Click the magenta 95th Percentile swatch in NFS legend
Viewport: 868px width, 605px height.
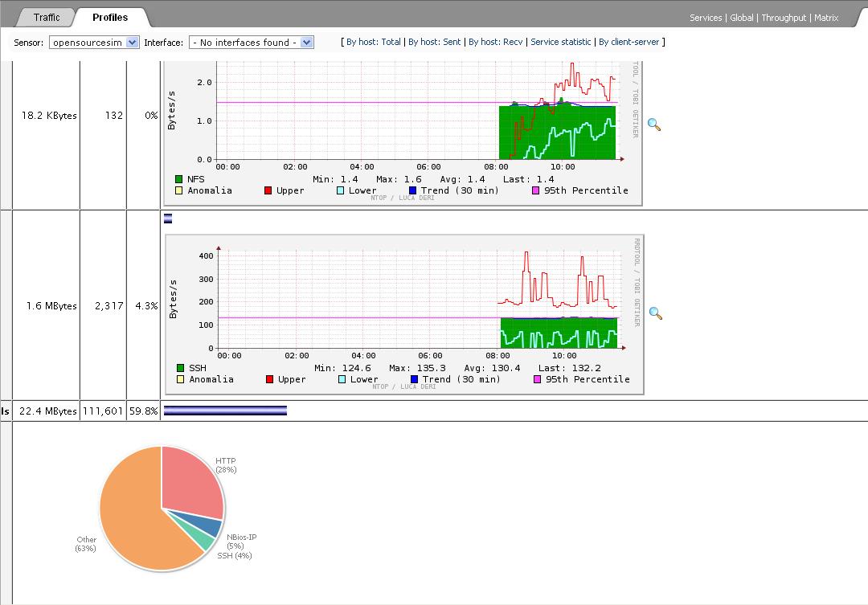click(536, 190)
